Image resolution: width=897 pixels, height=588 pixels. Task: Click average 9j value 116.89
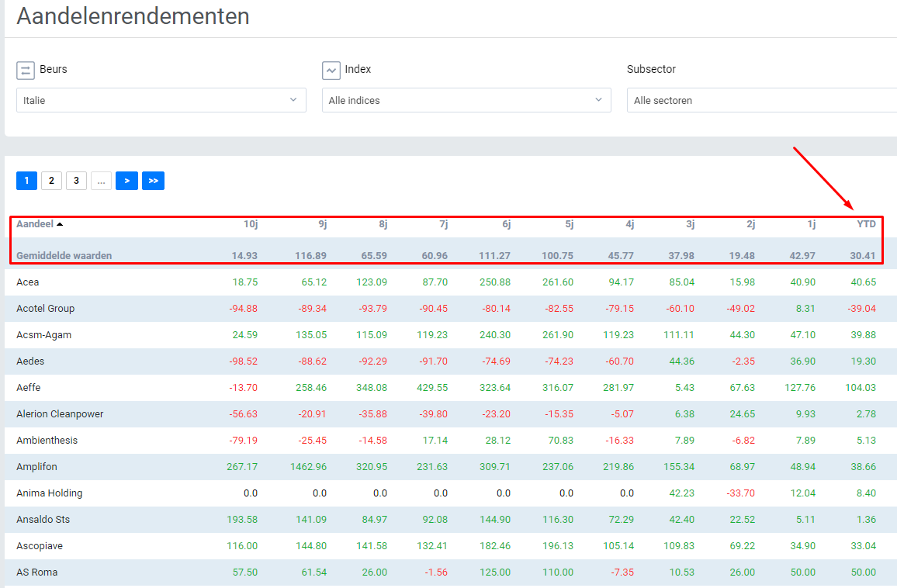click(310, 256)
